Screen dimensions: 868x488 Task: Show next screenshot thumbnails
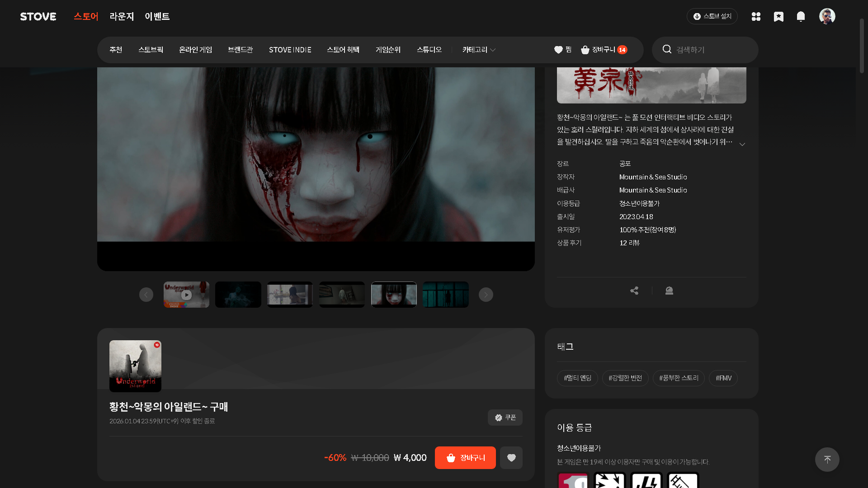tap(486, 295)
